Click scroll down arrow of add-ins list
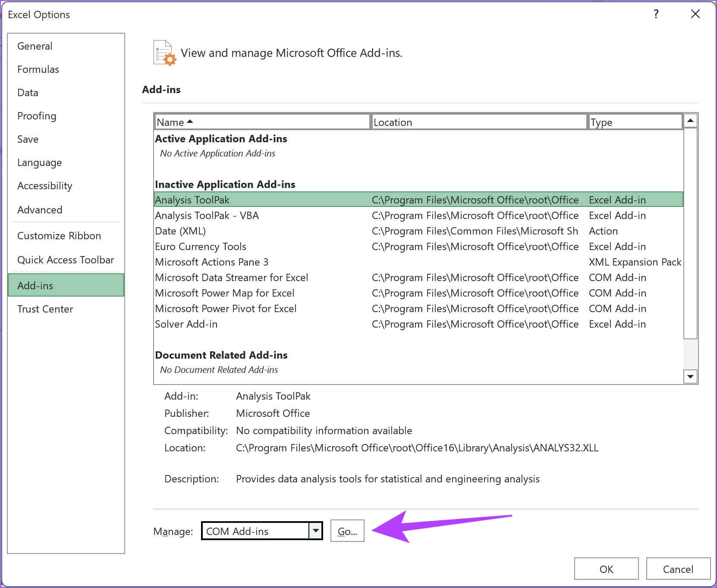The image size is (717, 588). coord(690,376)
